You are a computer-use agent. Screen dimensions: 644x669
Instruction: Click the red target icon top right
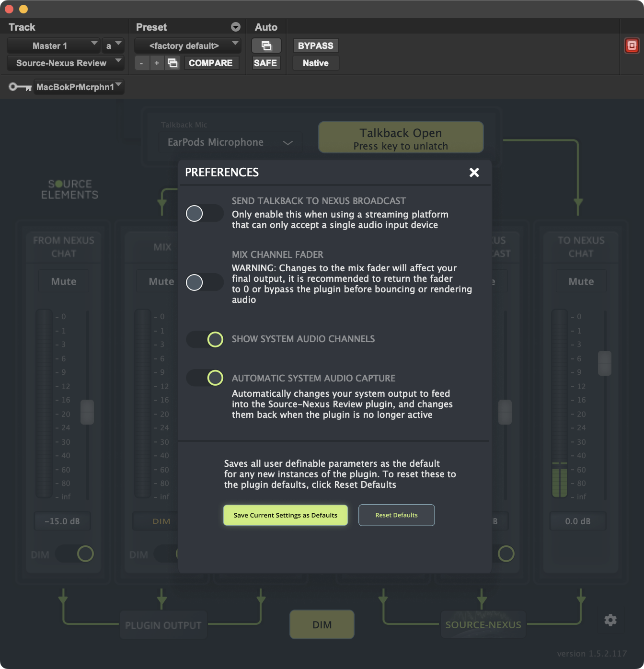pos(632,46)
